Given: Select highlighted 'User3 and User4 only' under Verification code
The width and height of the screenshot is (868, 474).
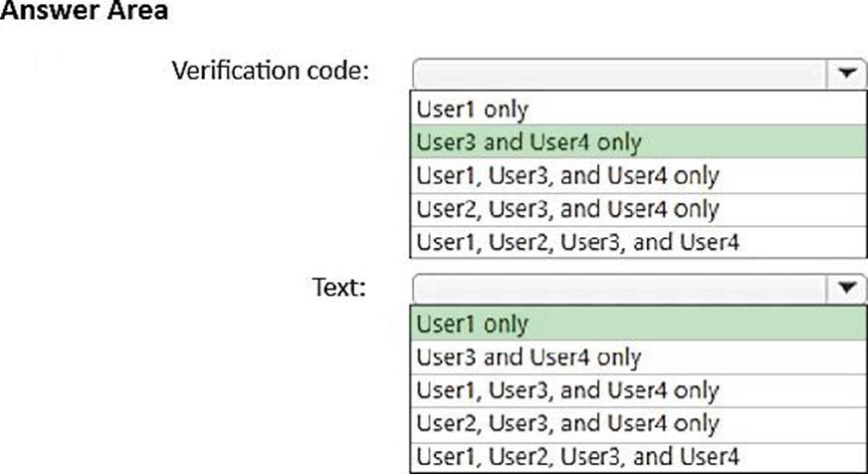Looking at the screenshot, I should coord(638,141).
